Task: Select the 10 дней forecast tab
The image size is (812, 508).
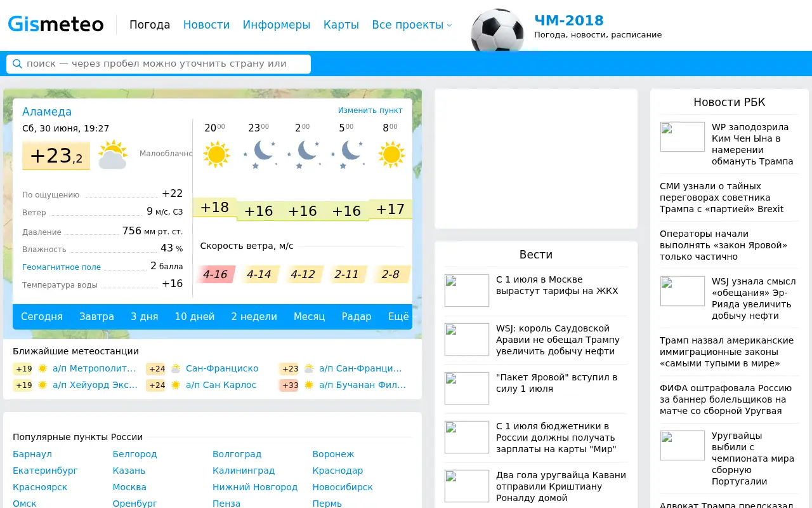Action: 195,316
